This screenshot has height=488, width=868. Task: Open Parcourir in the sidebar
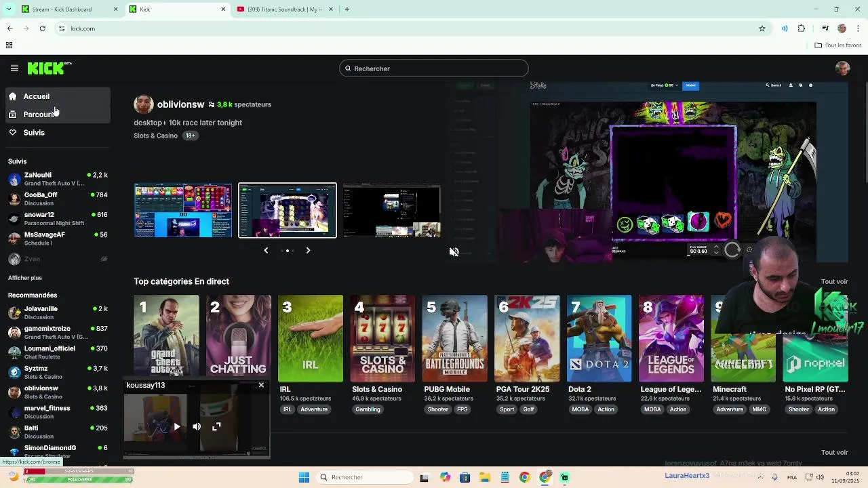pyautogui.click(x=58, y=115)
